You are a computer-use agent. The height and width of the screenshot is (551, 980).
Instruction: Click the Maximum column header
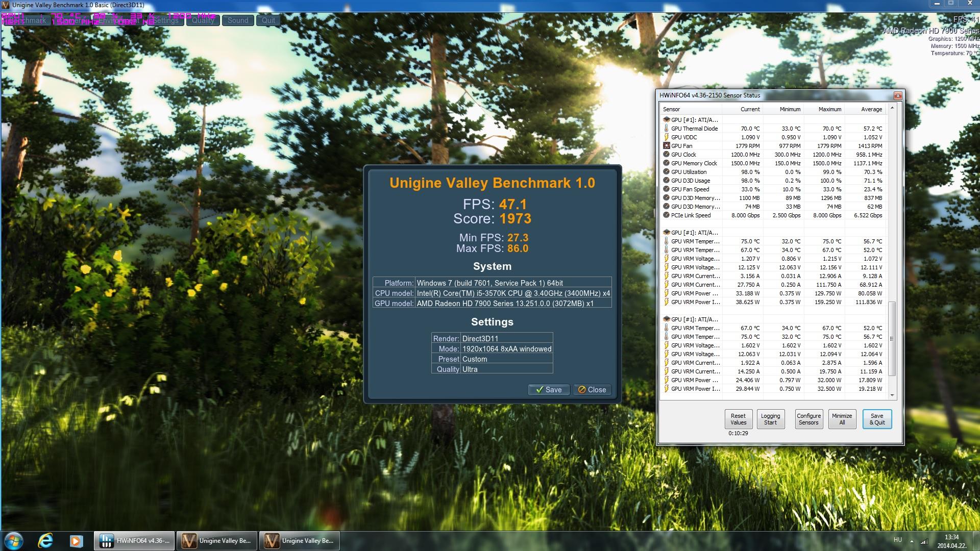tap(824, 109)
